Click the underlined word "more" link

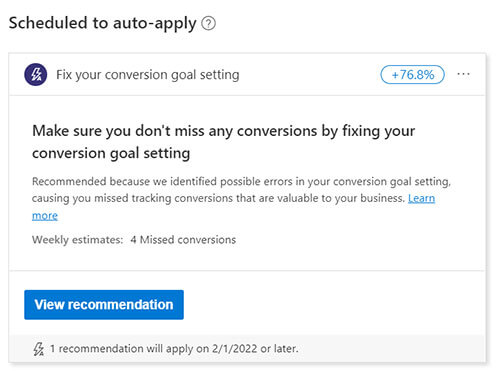coord(45,216)
